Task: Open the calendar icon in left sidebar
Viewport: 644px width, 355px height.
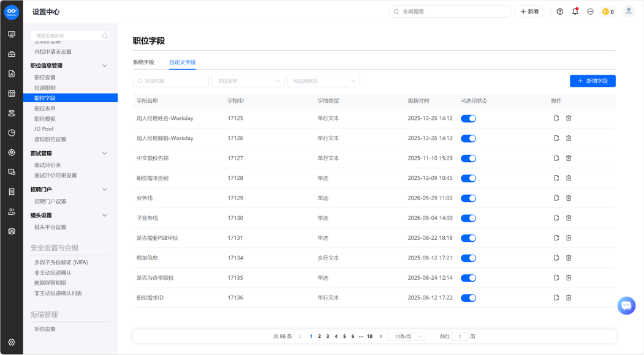Action: pyautogui.click(x=12, y=93)
